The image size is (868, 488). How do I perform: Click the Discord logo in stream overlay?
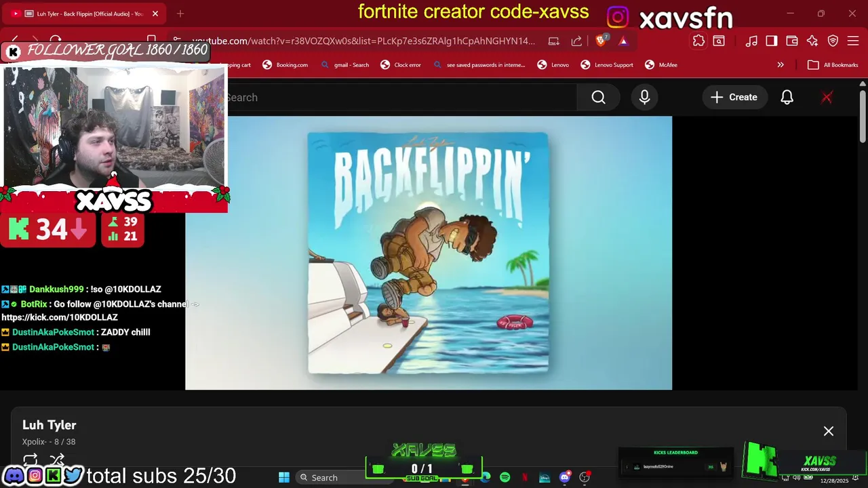pos(13,476)
